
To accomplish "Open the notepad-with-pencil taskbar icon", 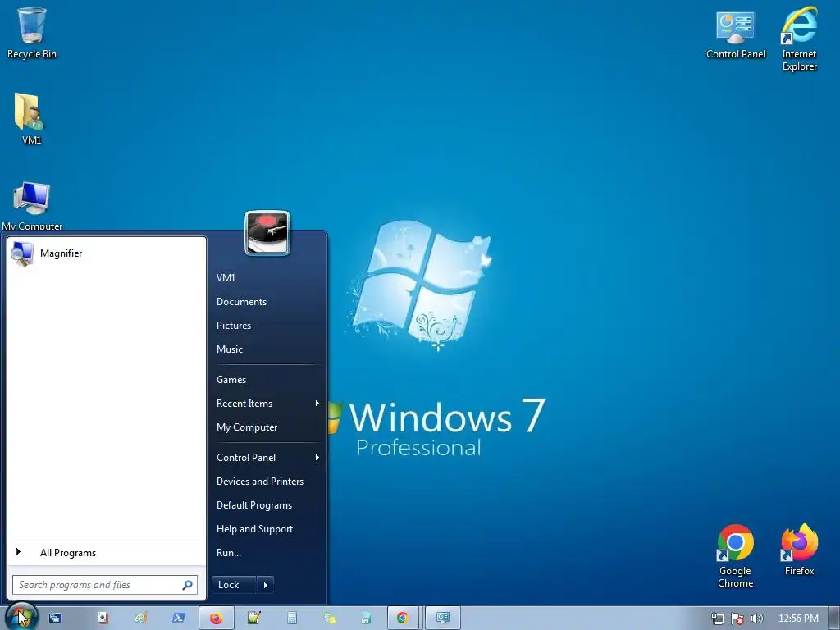I will click(x=254, y=619).
